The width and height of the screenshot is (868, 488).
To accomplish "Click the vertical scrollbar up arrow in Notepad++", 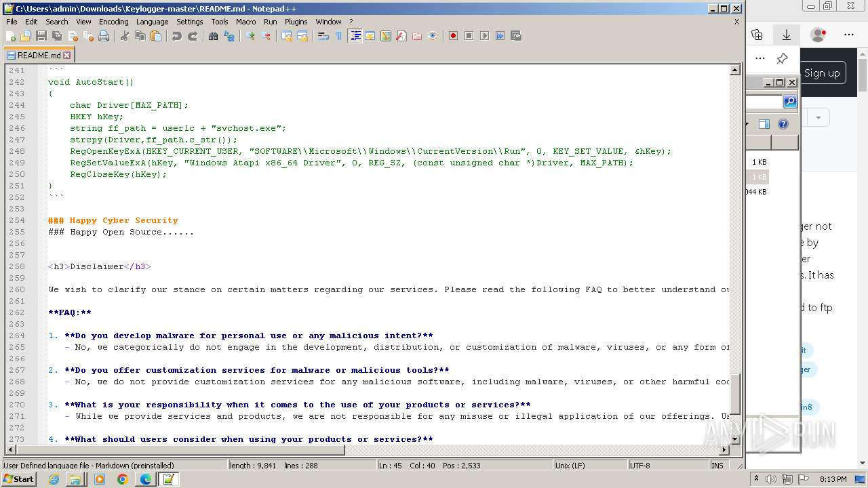I will point(734,70).
